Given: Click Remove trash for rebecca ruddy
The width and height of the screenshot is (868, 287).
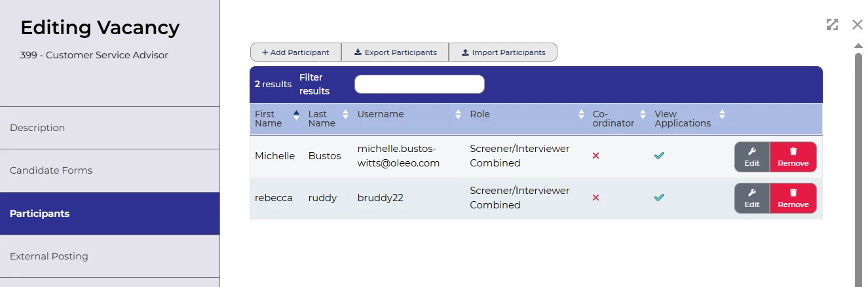Looking at the screenshot, I should [793, 199].
